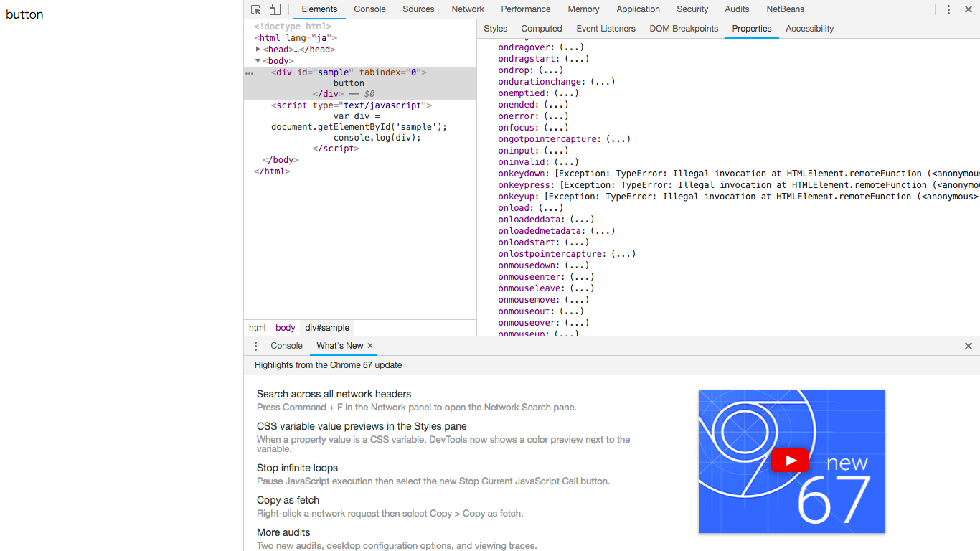Activate the inspect element cursor tool

(255, 9)
